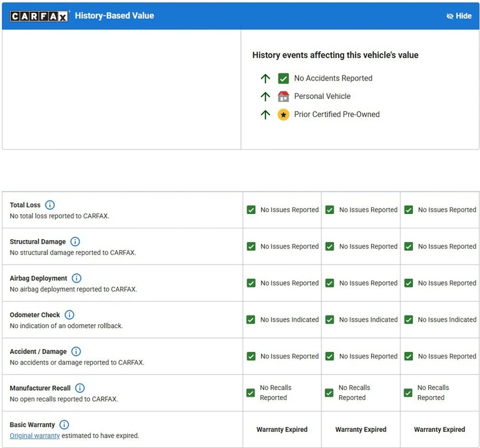Click 'No open recalls reported to CARFAX.' text
Screen dimensions: 480x448
64,399
